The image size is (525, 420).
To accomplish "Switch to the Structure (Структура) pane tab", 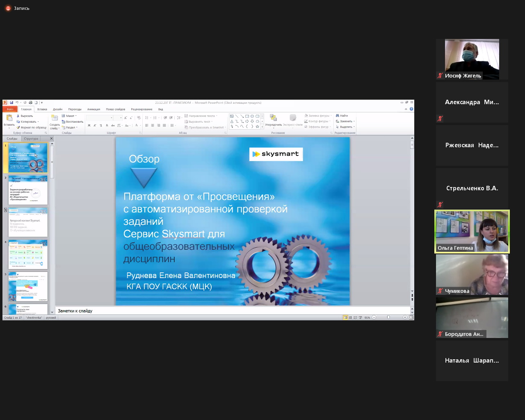I will (31, 139).
